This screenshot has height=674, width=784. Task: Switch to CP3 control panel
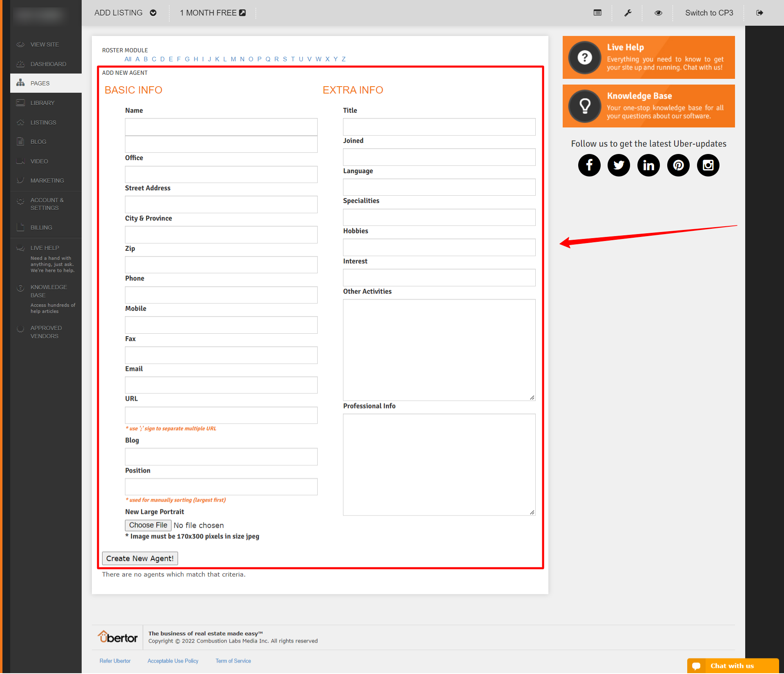709,13
